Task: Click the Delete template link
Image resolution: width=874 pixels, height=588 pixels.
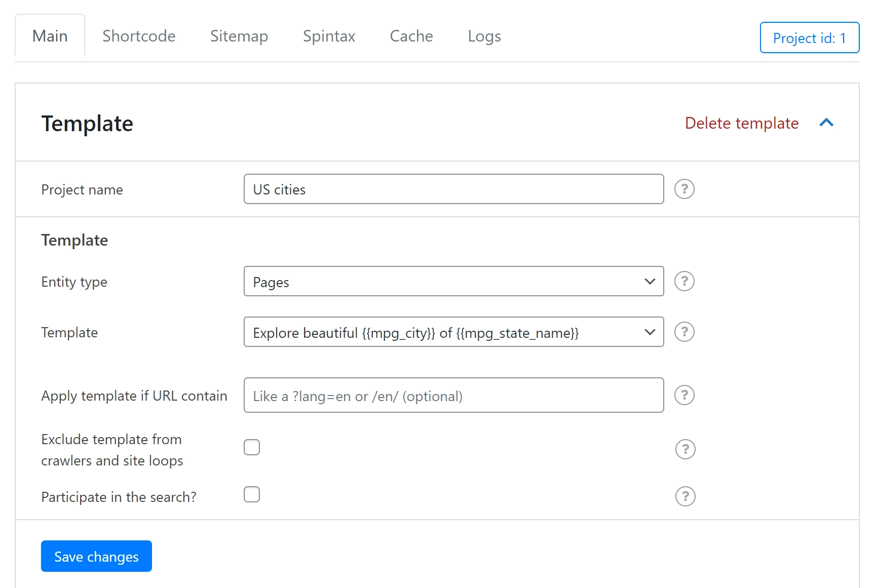Action: pos(741,123)
